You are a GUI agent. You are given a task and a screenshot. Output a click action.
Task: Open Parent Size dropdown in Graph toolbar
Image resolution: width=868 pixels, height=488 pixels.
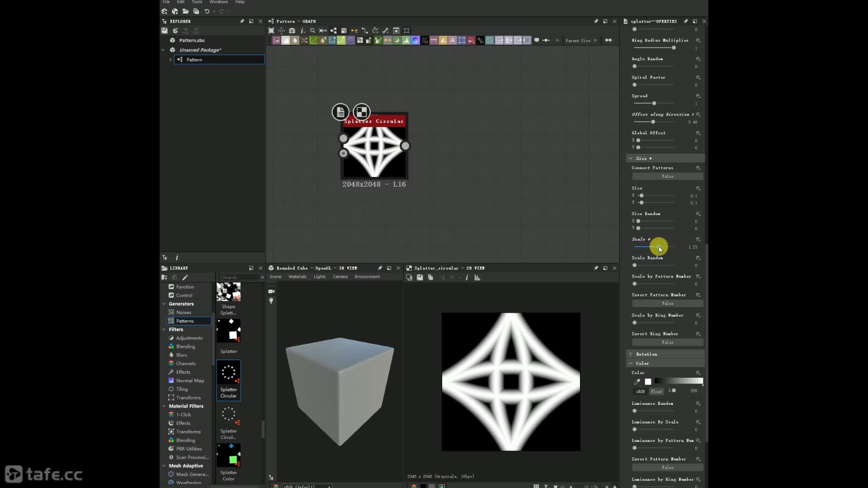pyautogui.click(x=581, y=41)
